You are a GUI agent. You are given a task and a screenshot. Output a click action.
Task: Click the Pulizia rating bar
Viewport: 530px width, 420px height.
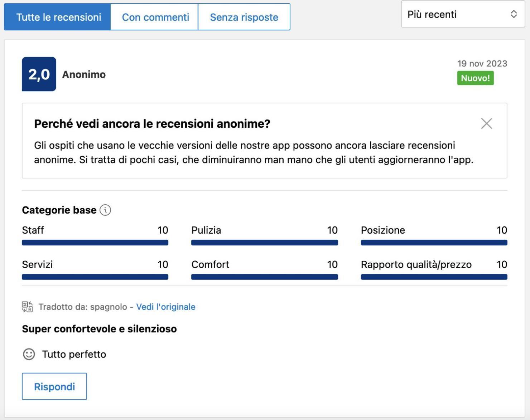click(265, 243)
